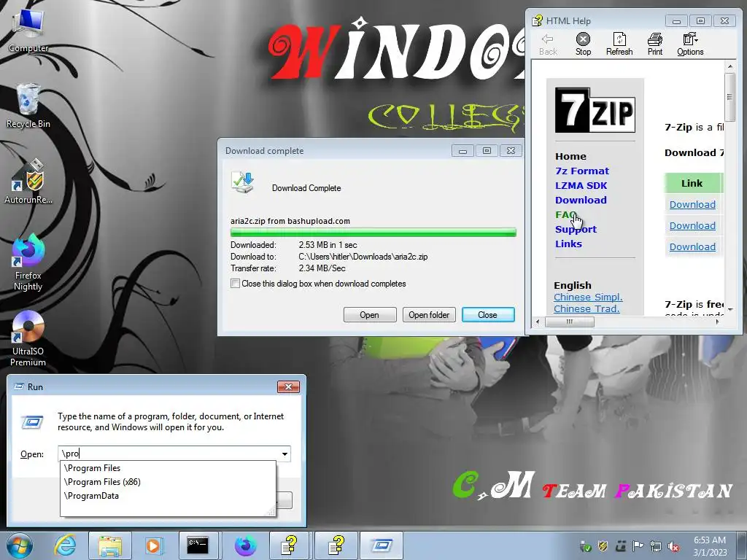Click scroll-down arrow in HTML Help

pos(729,310)
